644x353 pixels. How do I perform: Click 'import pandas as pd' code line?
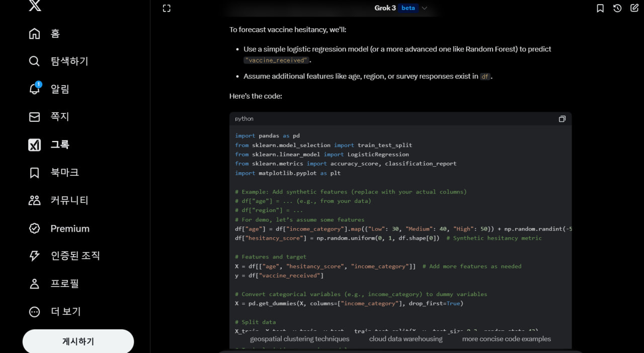click(267, 136)
